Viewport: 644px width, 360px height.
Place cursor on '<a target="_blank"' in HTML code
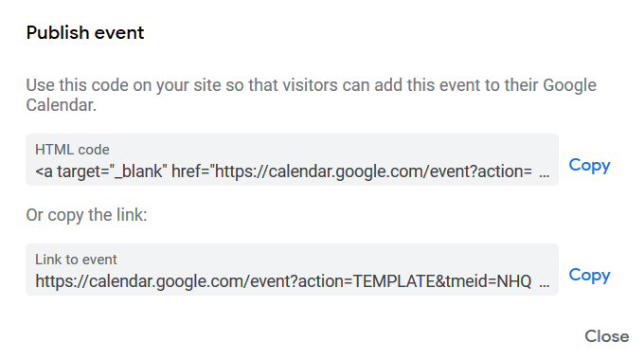pos(101,171)
